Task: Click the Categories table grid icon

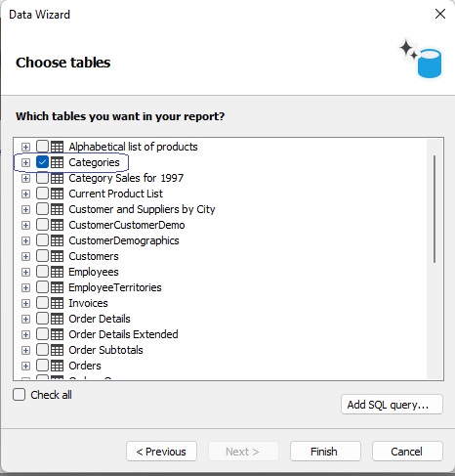Action: pyautogui.click(x=58, y=162)
